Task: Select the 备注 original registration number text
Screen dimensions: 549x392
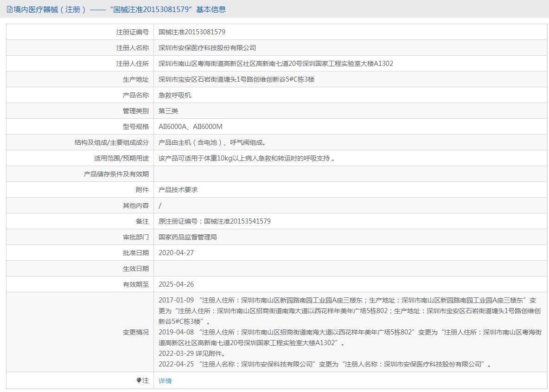Action: click(215, 221)
